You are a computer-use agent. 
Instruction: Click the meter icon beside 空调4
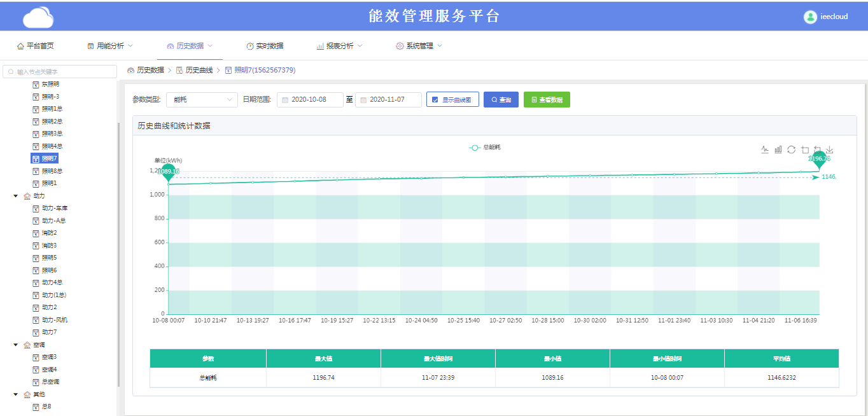point(36,370)
